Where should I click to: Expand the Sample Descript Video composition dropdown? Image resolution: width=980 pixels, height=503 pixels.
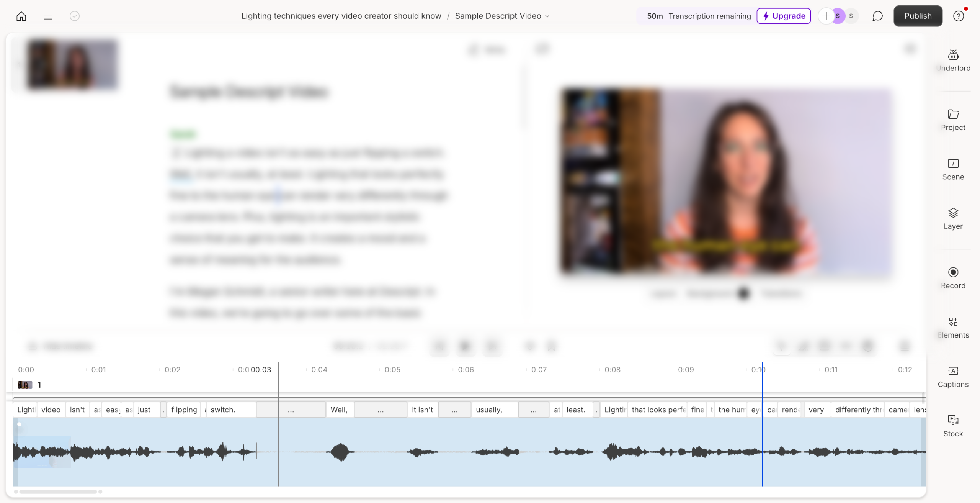click(x=502, y=16)
